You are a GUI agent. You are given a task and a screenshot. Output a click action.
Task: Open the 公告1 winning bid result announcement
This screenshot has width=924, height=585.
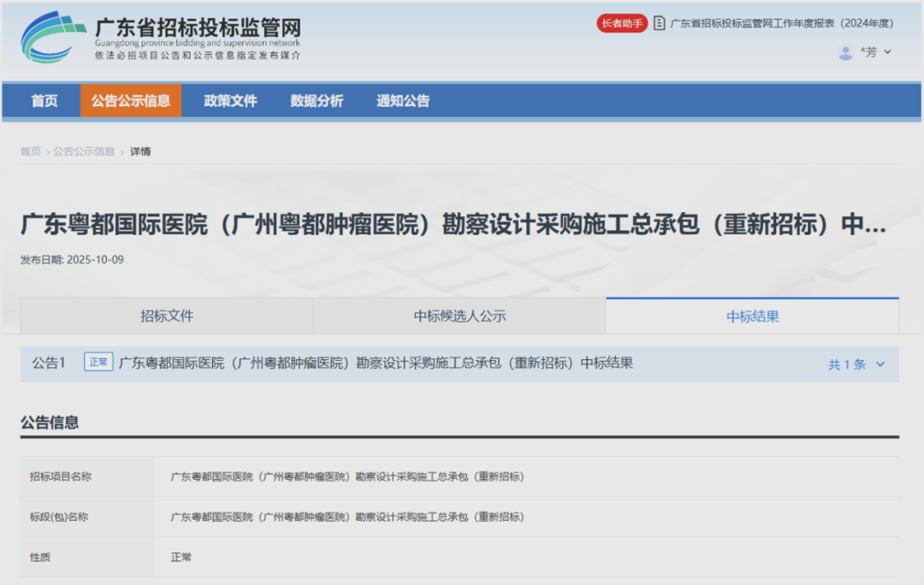[376, 362]
